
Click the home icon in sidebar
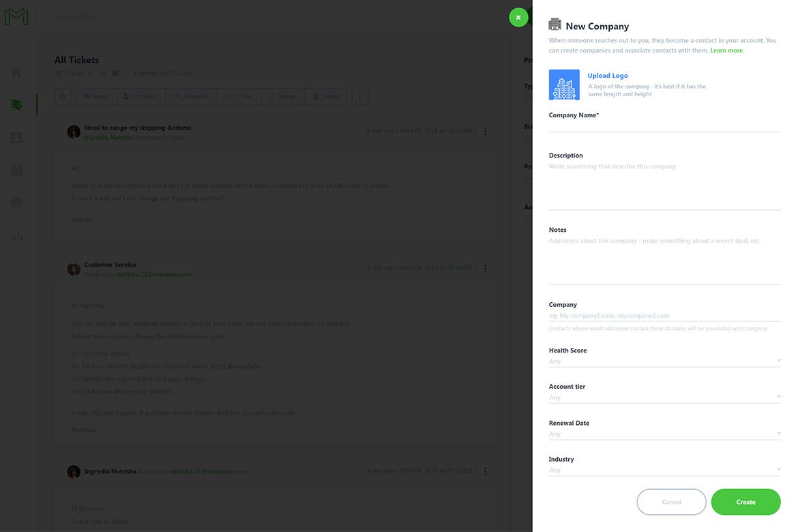[x=16, y=73]
